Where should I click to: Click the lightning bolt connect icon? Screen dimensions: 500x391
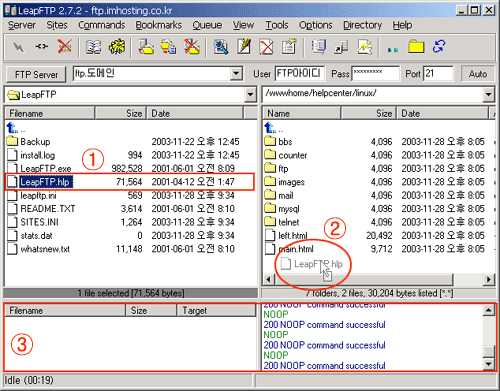(19, 47)
